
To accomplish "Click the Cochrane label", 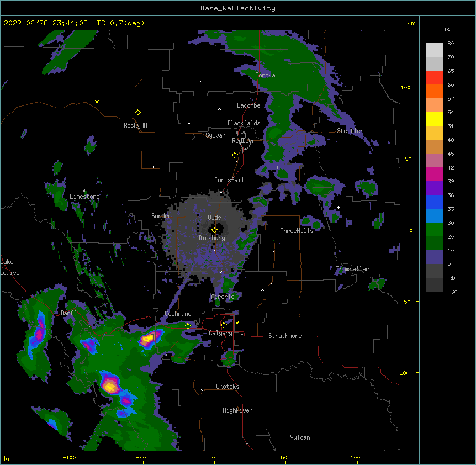I will pyautogui.click(x=178, y=314).
